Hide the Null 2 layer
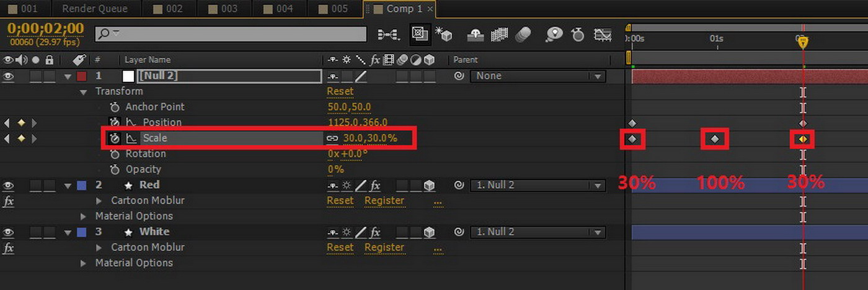The width and height of the screenshot is (868, 290). click(9, 76)
